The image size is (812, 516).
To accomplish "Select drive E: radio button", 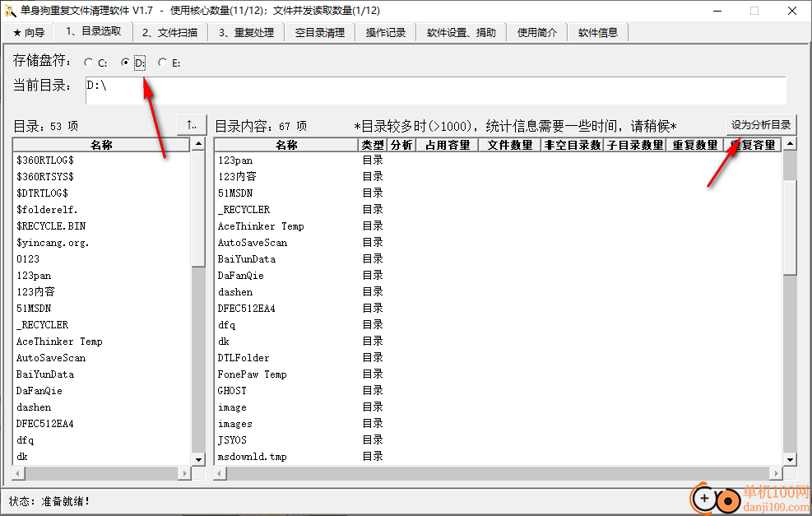I will (x=163, y=63).
